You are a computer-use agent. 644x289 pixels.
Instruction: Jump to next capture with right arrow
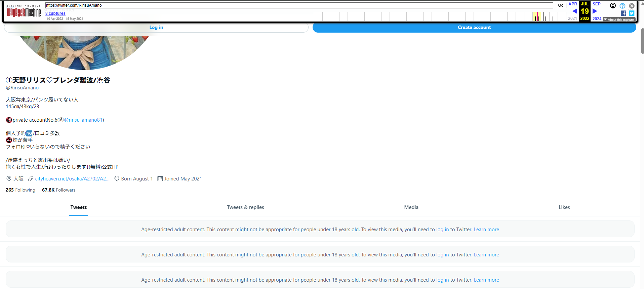[595, 11]
